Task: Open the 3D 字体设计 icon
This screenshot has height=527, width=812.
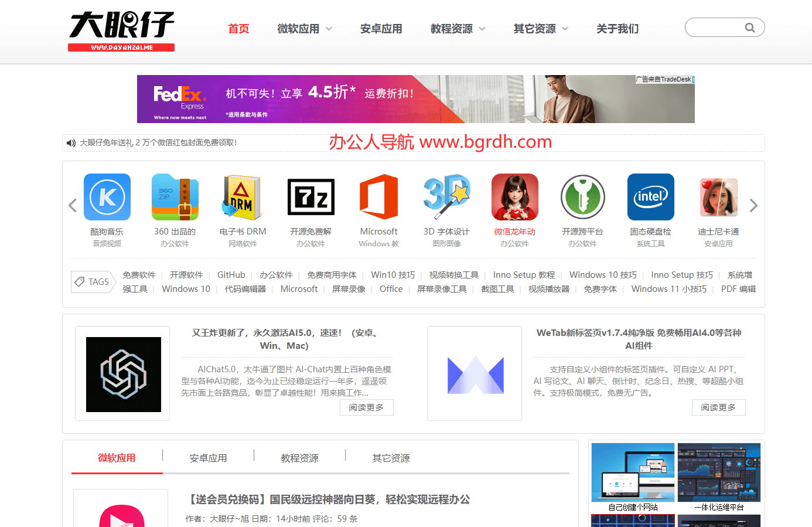Action: coord(447,197)
